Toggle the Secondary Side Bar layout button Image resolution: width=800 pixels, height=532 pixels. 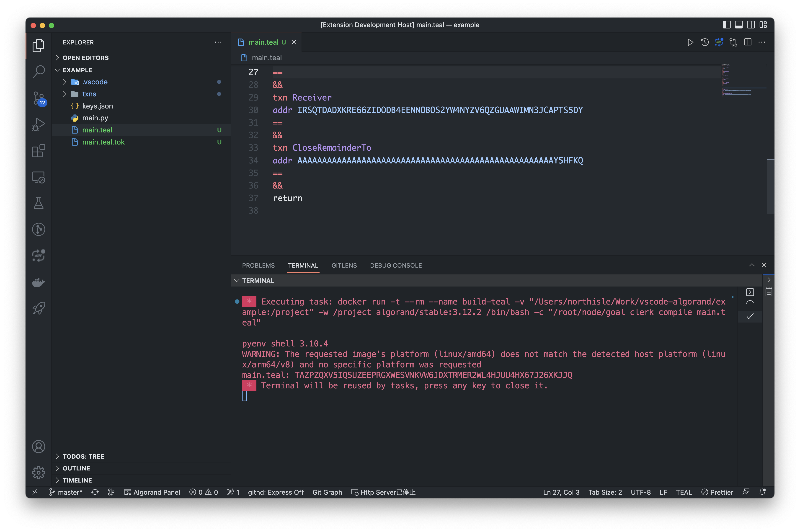coord(751,25)
